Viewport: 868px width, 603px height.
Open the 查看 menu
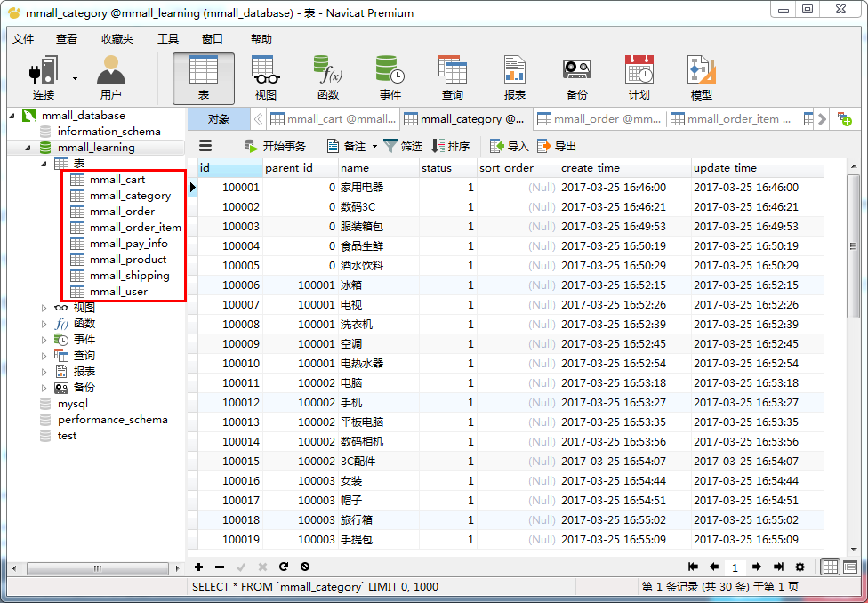pyautogui.click(x=67, y=39)
